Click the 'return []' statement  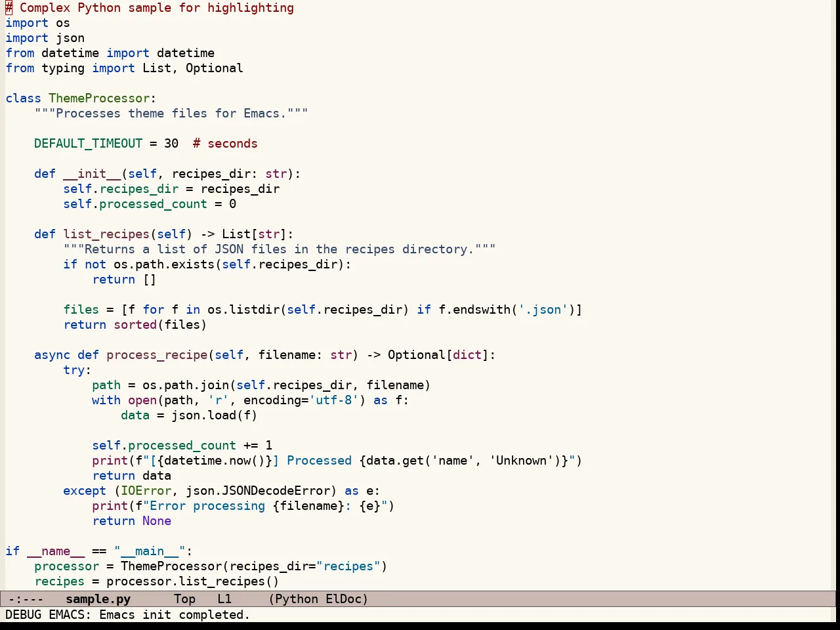tap(124, 280)
